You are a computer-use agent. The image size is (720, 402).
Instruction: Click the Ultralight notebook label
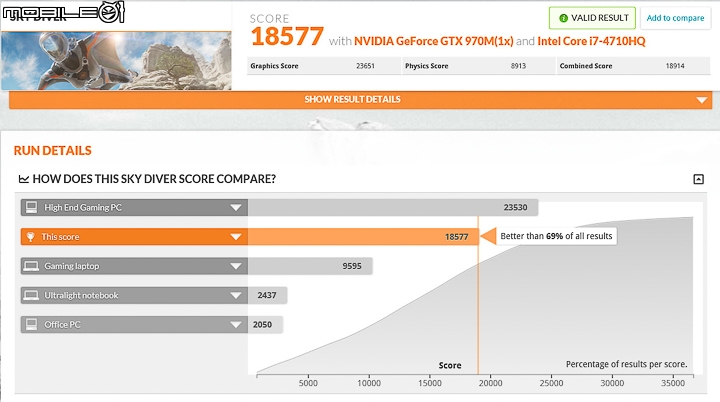(x=81, y=295)
